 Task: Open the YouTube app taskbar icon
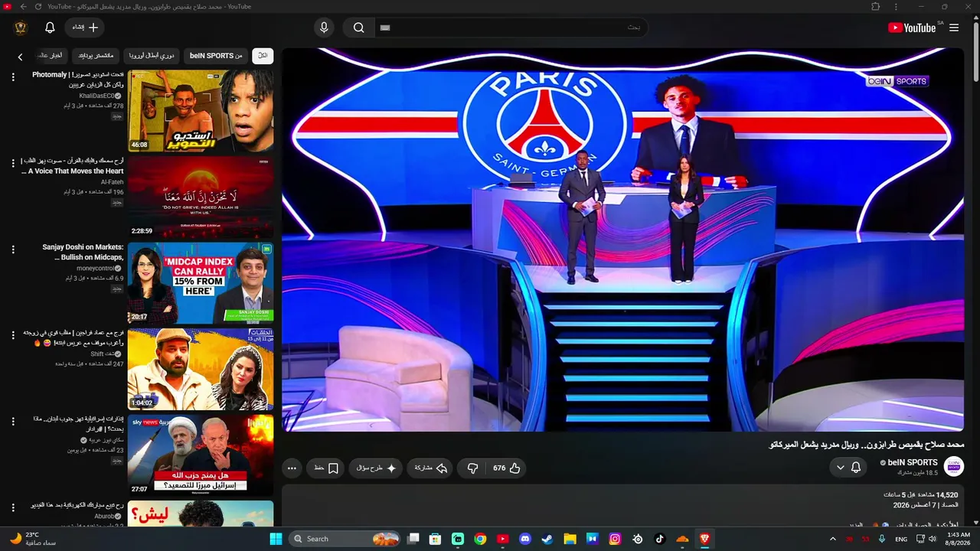click(502, 539)
